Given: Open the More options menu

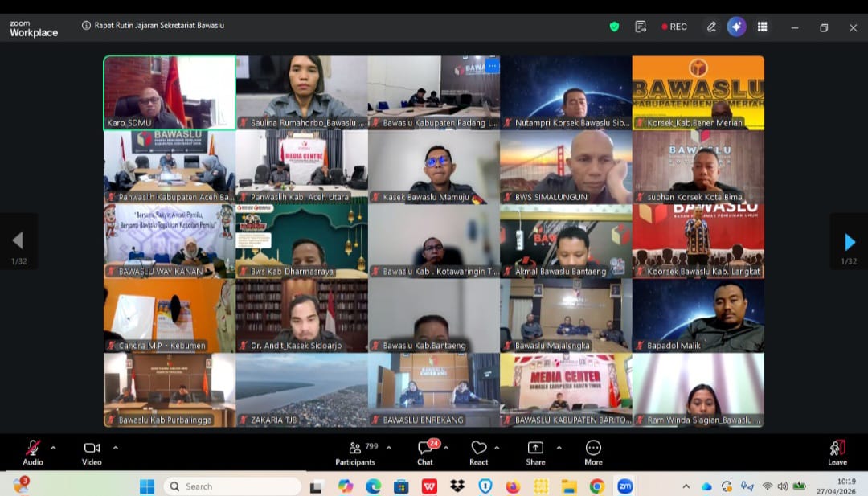Looking at the screenshot, I should (x=593, y=453).
